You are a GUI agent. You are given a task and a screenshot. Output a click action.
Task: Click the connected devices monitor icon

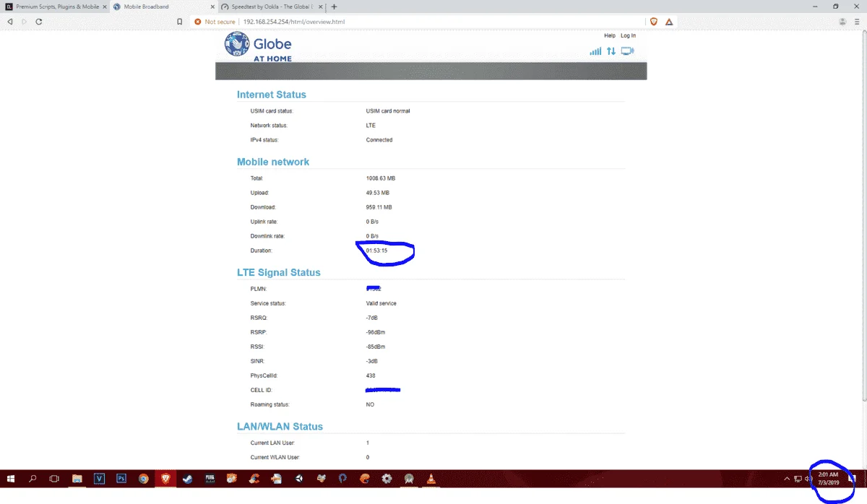tap(627, 51)
